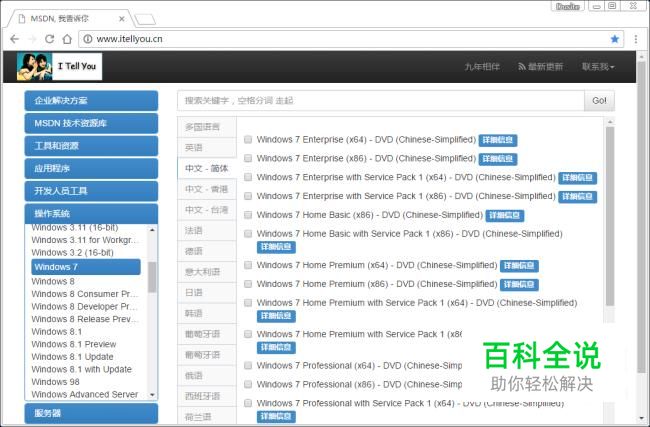Expand the 开发人员工具 category

[x=91, y=191]
